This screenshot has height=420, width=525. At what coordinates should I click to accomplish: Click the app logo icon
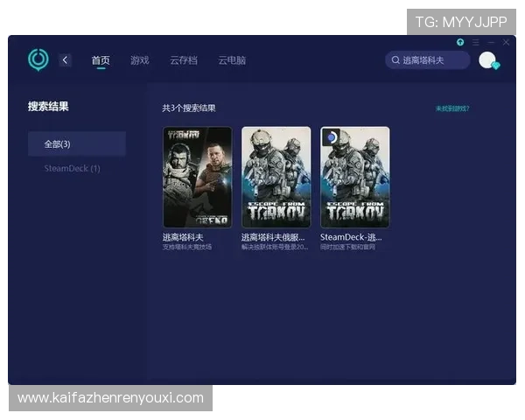coord(38,60)
